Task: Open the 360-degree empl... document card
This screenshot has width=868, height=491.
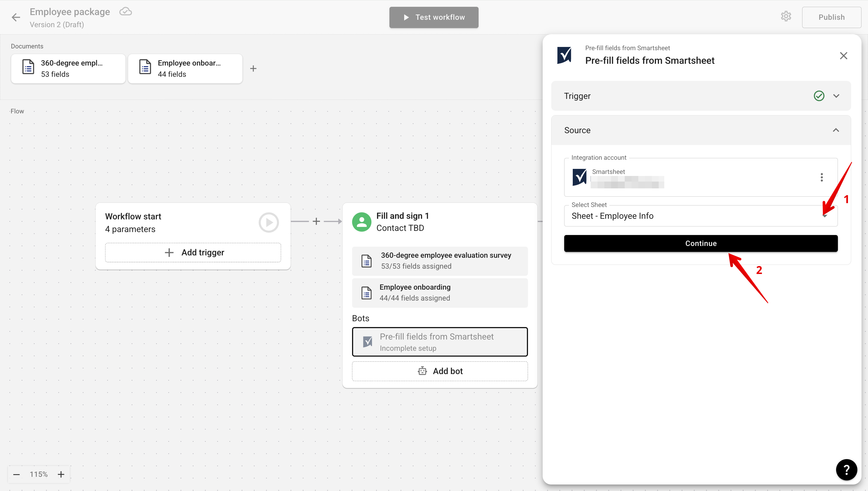Action: (68, 69)
